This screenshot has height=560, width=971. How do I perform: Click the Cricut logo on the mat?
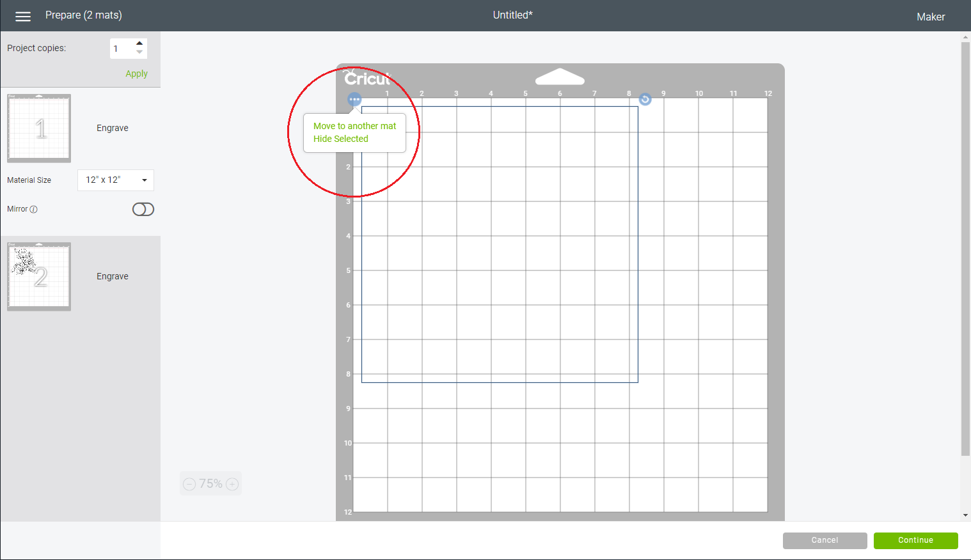click(x=367, y=78)
